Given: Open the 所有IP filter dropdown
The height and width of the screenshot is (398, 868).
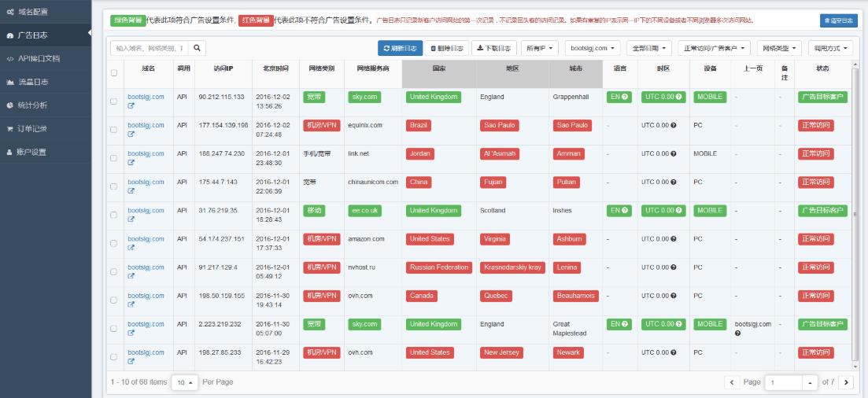Looking at the screenshot, I should point(541,48).
